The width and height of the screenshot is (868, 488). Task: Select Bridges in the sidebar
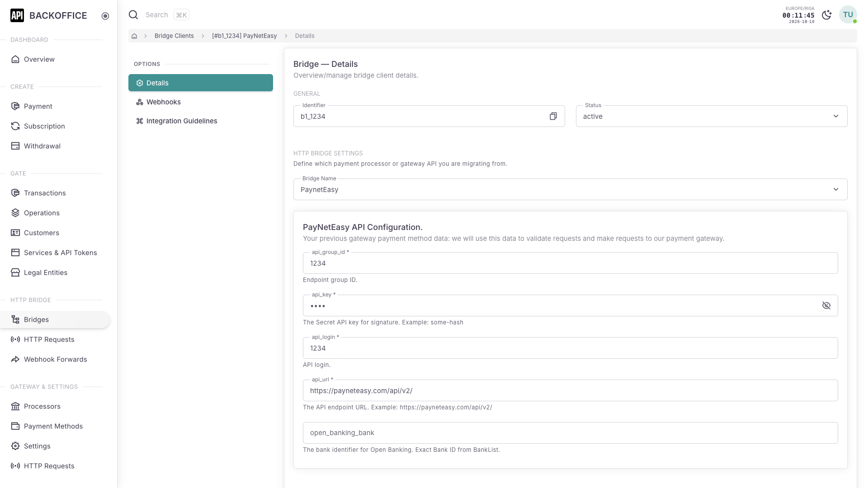point(55,319)
